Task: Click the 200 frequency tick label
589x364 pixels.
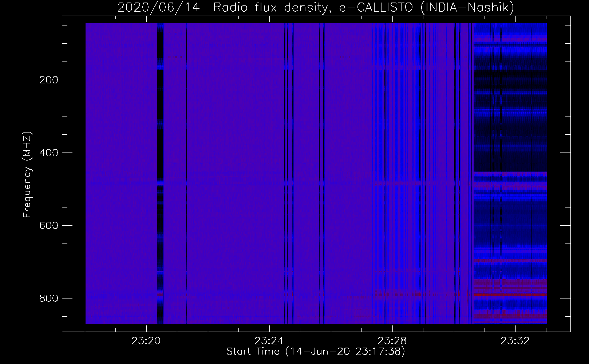Action: (48, 80)
